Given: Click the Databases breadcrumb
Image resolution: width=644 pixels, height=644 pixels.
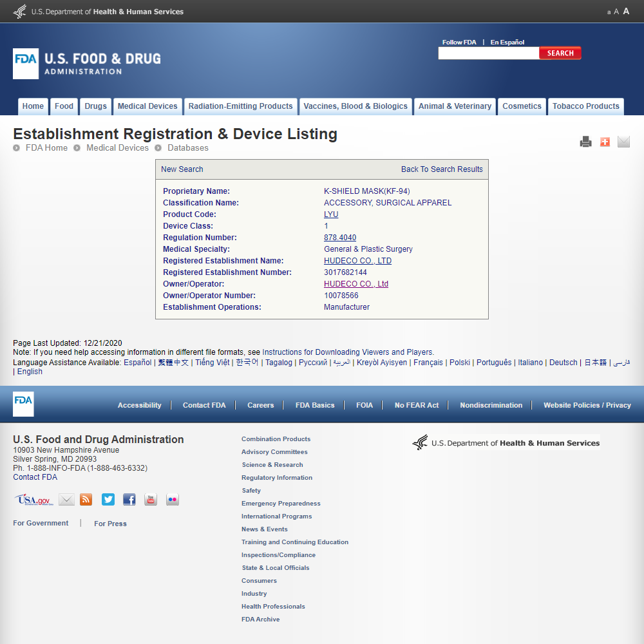Looking at the screenshot, I should (187, 148).
